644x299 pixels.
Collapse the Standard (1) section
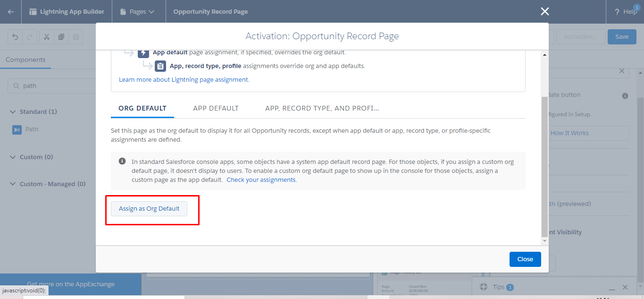(x=13, y=112)
